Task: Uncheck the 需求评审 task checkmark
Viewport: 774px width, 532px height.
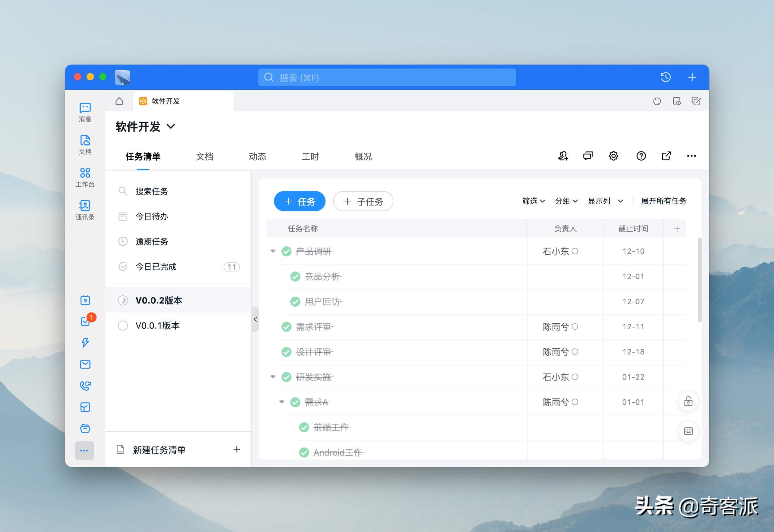Action: click(286, 327)
